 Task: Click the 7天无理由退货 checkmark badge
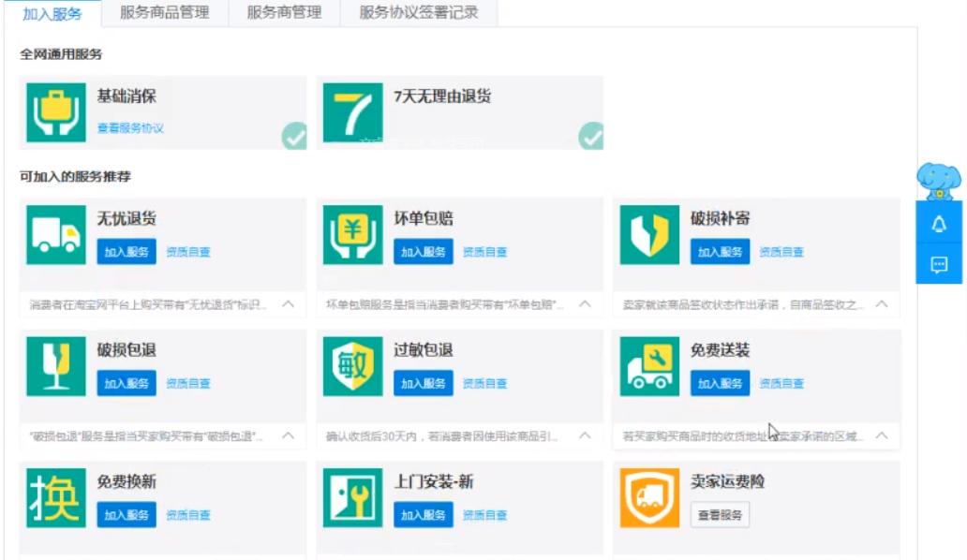coord(592,137)
